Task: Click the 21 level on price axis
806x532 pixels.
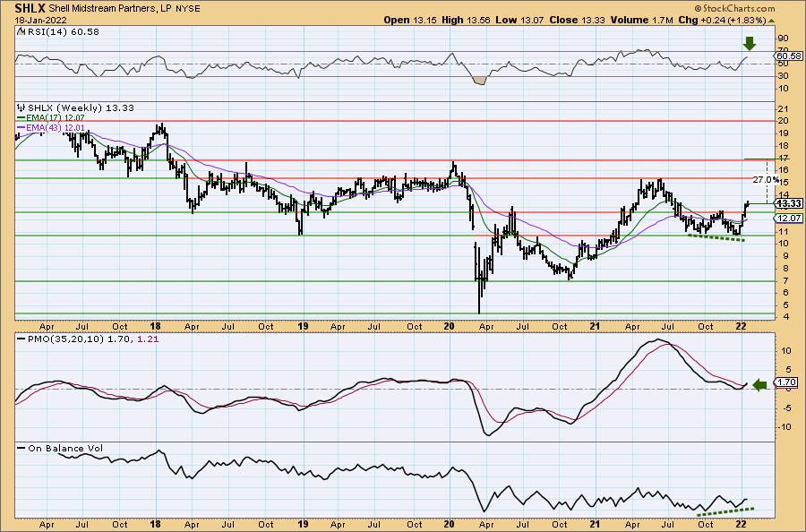Action: point(784,109)
